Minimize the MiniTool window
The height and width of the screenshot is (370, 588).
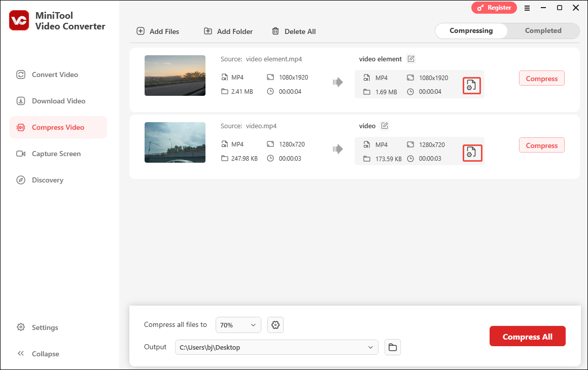click(x=543, y=8)
